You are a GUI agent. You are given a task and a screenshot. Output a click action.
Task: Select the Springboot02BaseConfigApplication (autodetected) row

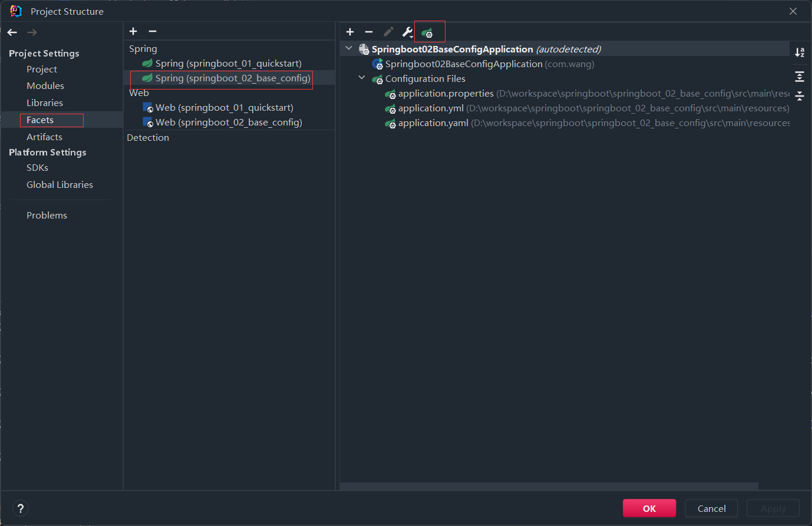coord(565,49)
